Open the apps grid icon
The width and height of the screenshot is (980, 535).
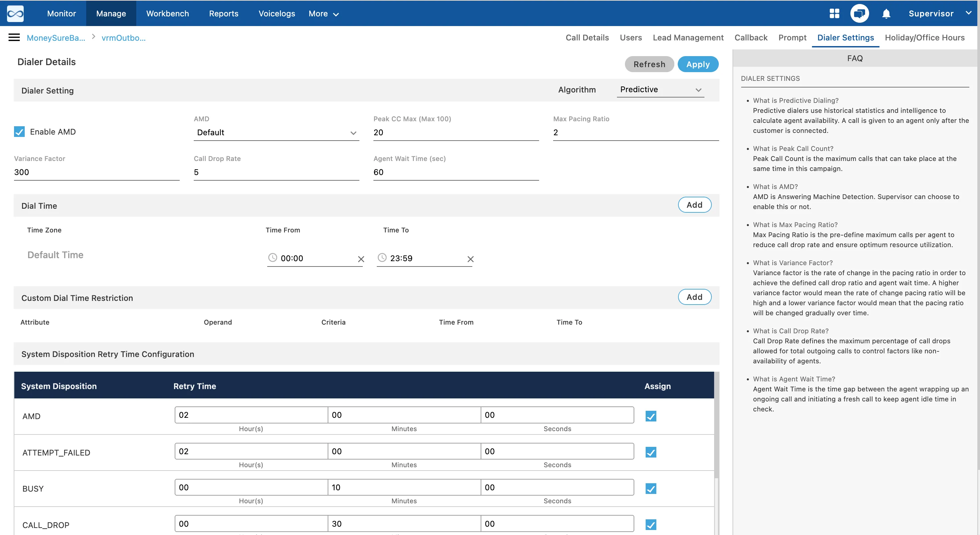pyautogui.click(x=834, y=14)
